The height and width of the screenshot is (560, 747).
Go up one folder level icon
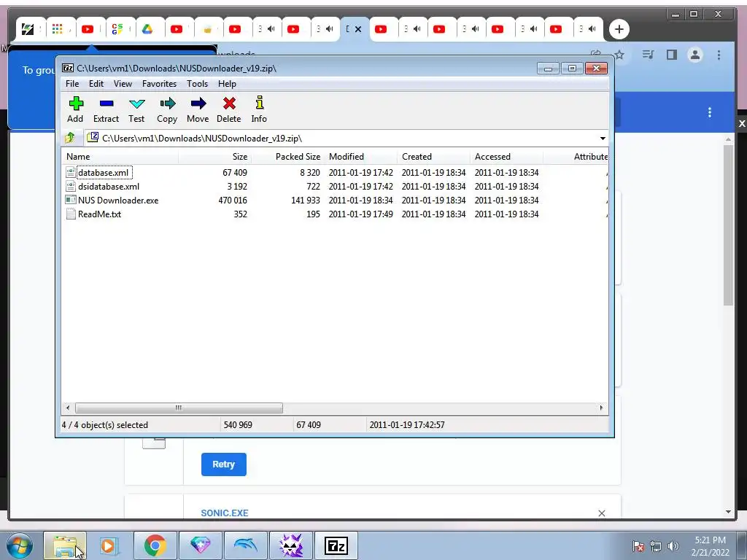[x=70, y=138]
